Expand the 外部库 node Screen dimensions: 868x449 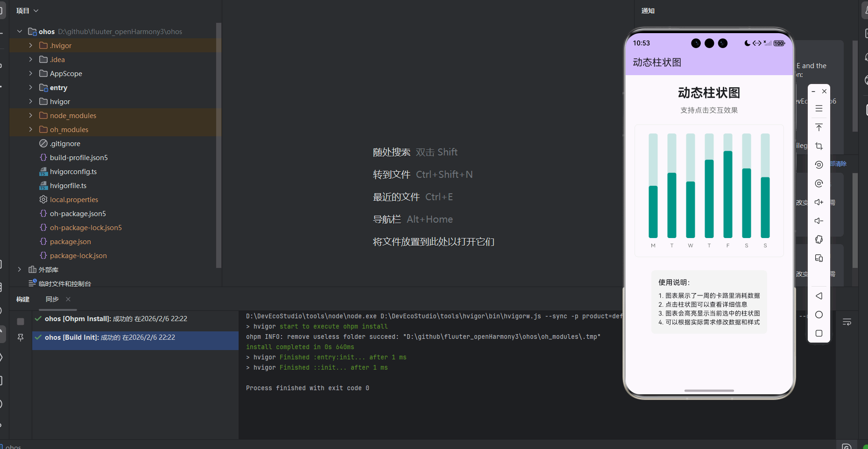20,269
